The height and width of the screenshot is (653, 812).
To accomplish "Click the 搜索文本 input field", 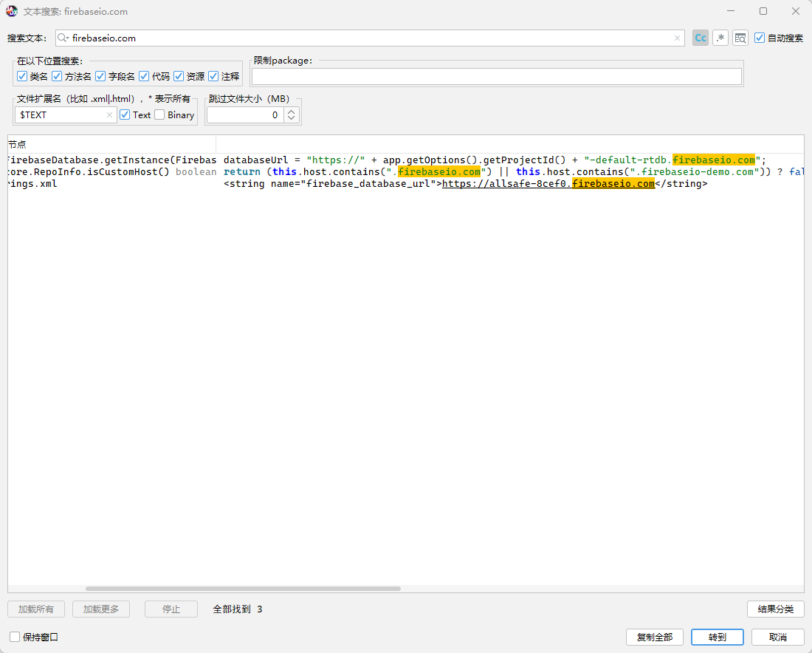I will (370, 38).
